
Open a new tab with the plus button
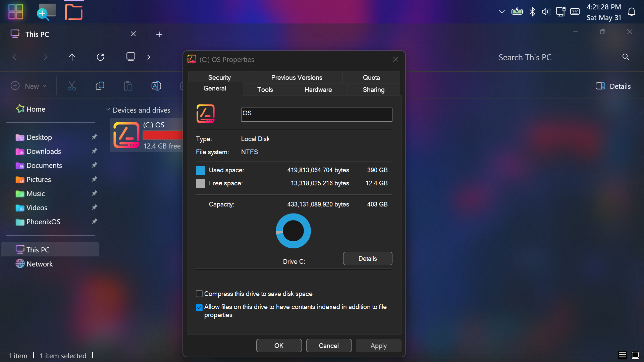[x=159, y=35]
